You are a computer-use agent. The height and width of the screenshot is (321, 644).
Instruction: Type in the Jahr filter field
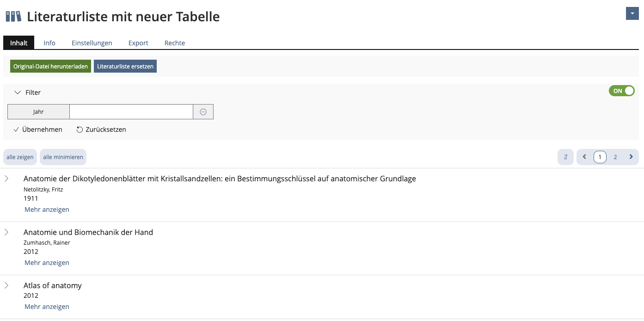(x=131, y=112)
